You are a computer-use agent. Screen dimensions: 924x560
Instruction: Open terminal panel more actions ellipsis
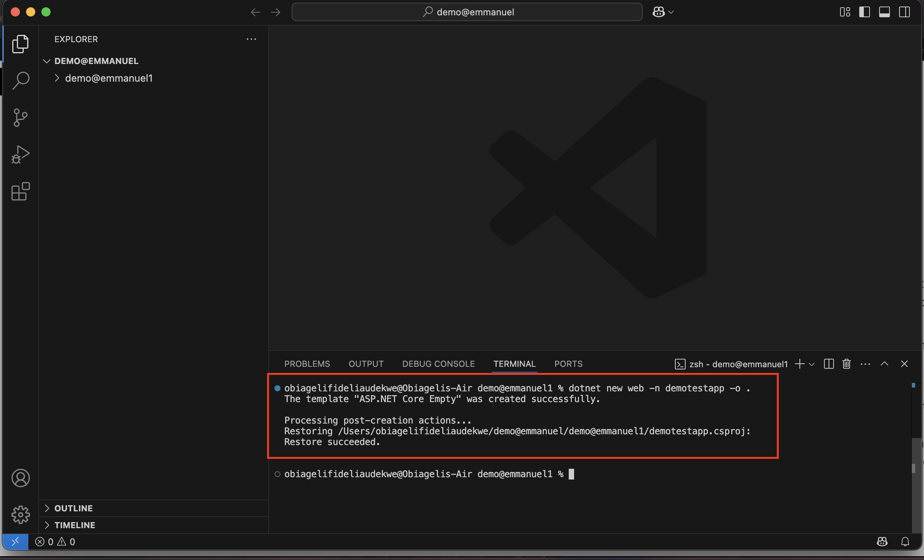(x=865, y=364)
